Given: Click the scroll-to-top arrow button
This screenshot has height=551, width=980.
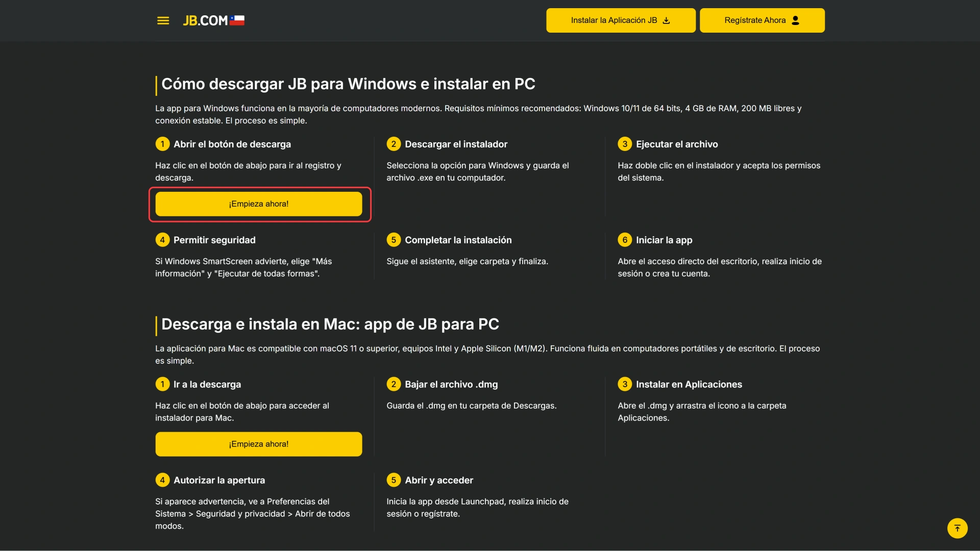Looking at the screenshot, I should click(958, 528).
